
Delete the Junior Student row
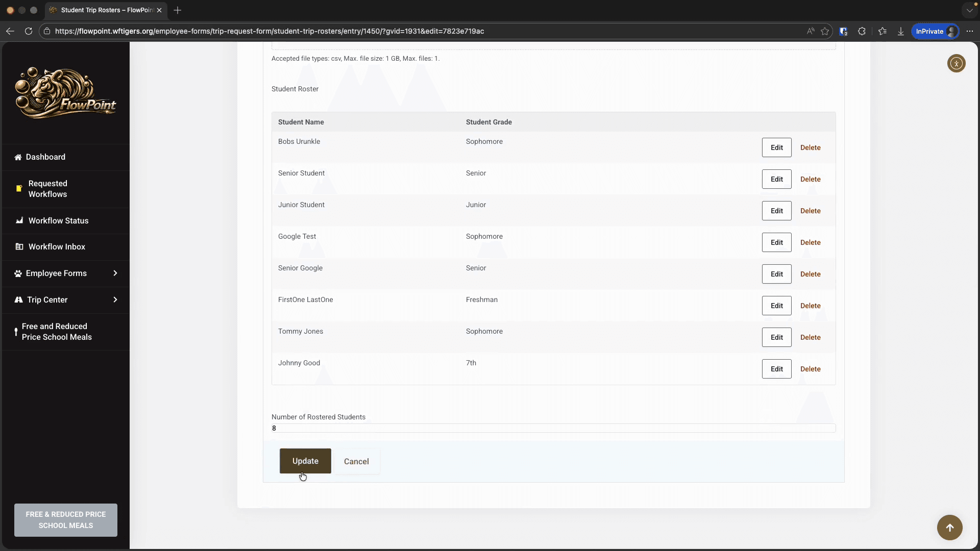click(810, 211)
